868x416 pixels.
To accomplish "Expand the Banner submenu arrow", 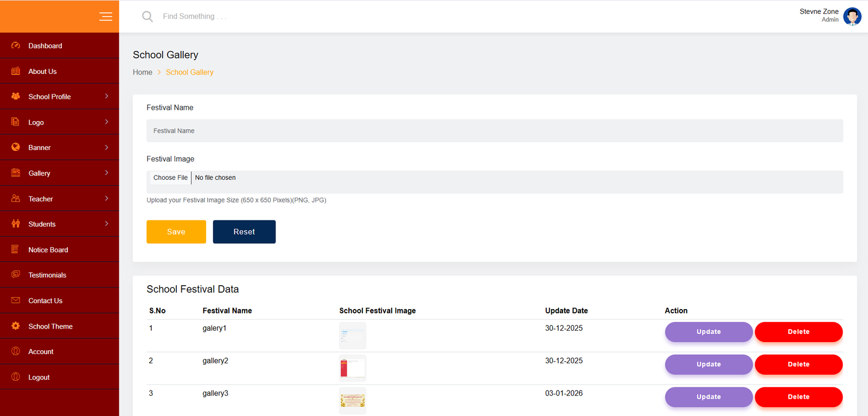I will tap(106, 147).
